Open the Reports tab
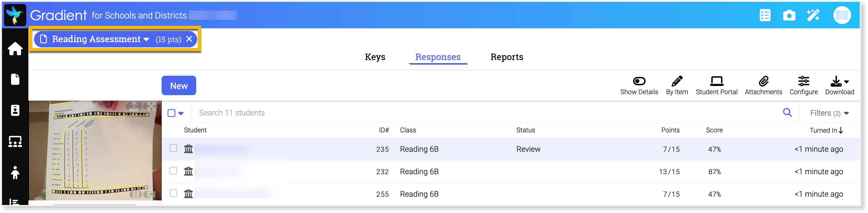This screenshot has height=213, width=868. [x=506, y=57]
